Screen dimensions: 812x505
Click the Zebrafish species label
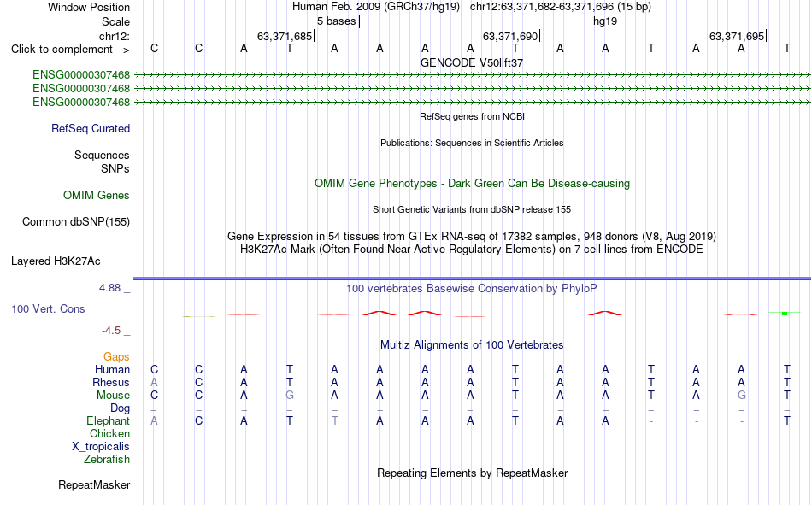coord(107,460)
